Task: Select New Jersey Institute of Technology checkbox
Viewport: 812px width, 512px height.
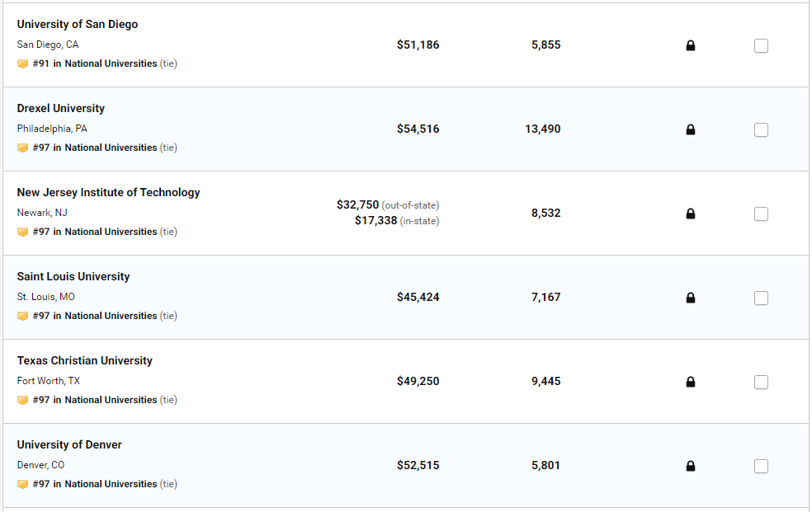Action: (x=761, y=214)
